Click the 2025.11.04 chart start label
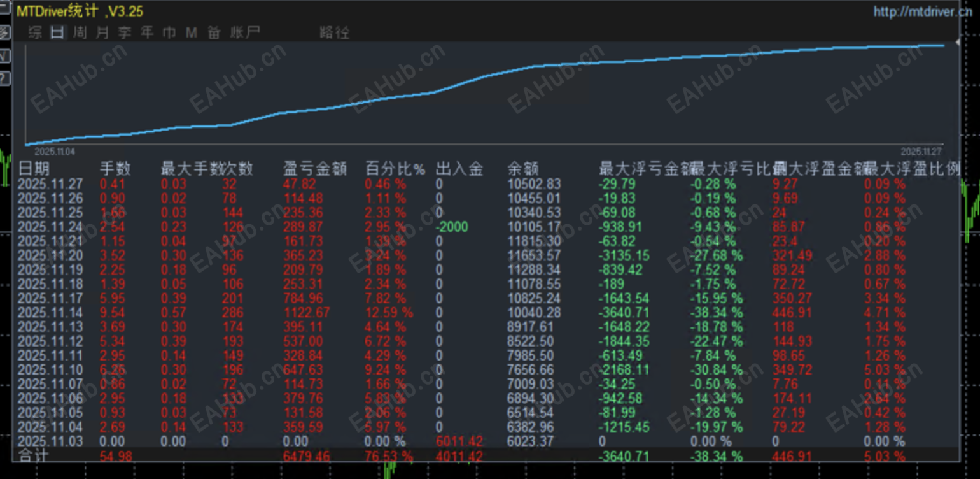980x479 pixels. click(55, 152)
